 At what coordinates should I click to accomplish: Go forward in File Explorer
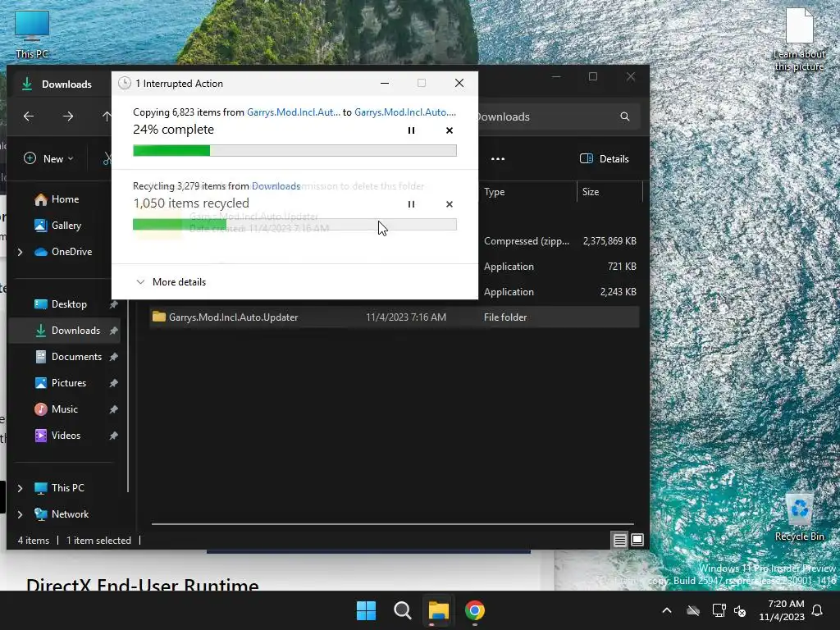tap(68, 116)
